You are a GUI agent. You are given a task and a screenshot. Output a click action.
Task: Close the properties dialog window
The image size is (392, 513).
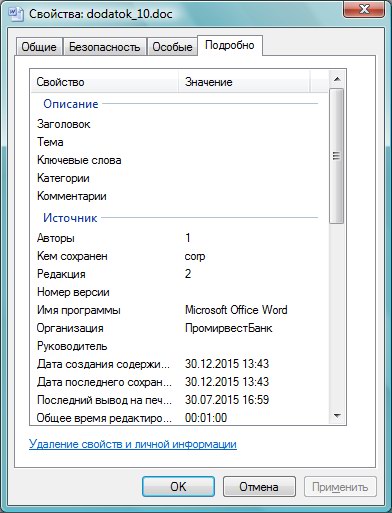tap(364, 9)
